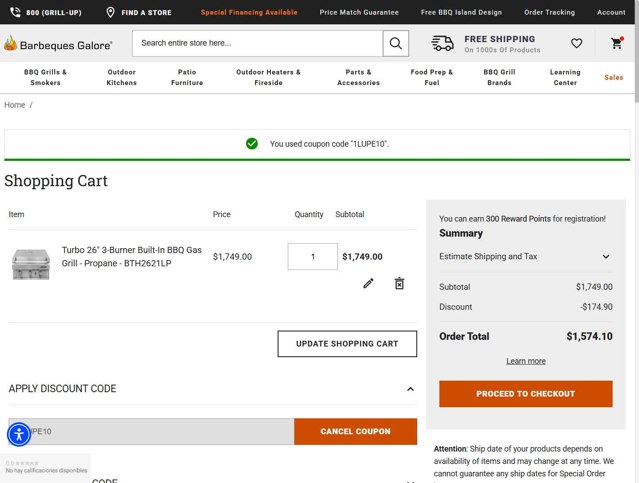Go to Home breadcrumb link
This screenshot has width=639, height=483.
15,105
